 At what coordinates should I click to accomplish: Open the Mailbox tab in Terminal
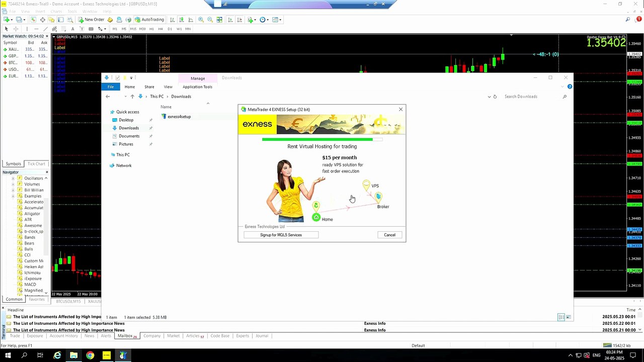pyautogui.click(x=127, y=336)
